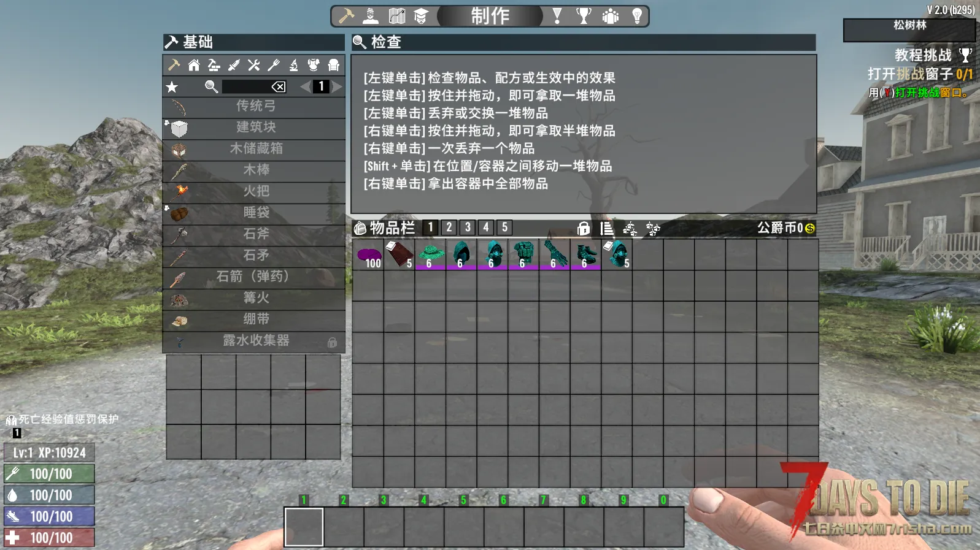Select the tools wrench category icon
This screenshot has height=550, width=980.
(x=253, y=65)
